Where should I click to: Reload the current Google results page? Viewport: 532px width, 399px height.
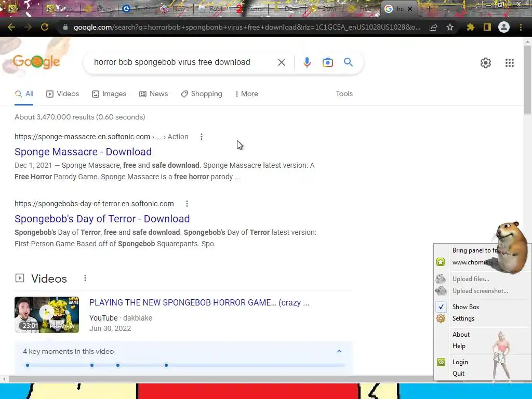coord(45,27)
